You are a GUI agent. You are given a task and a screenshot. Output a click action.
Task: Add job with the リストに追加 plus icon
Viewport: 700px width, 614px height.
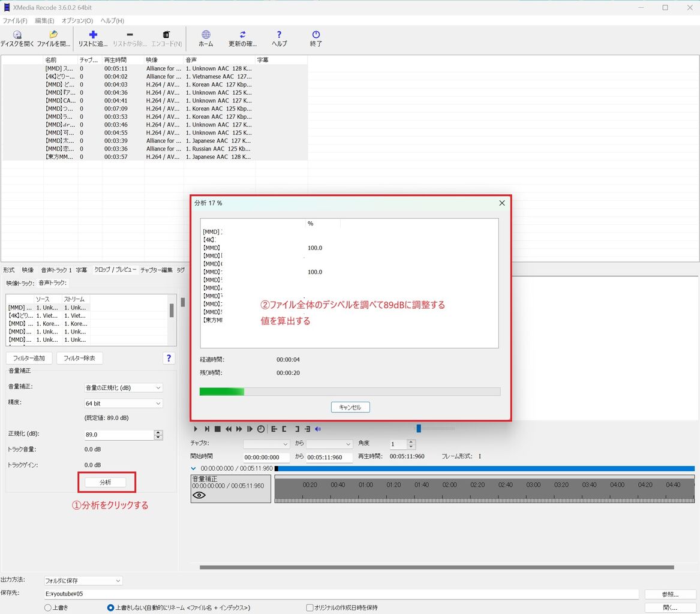pyautogui.click(x=93, y=35)
